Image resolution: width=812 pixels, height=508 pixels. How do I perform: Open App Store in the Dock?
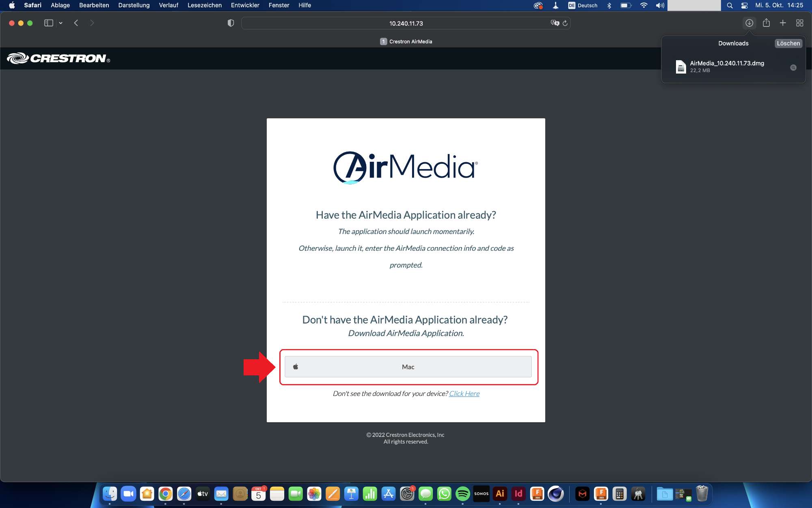click(x=389, y=494)
